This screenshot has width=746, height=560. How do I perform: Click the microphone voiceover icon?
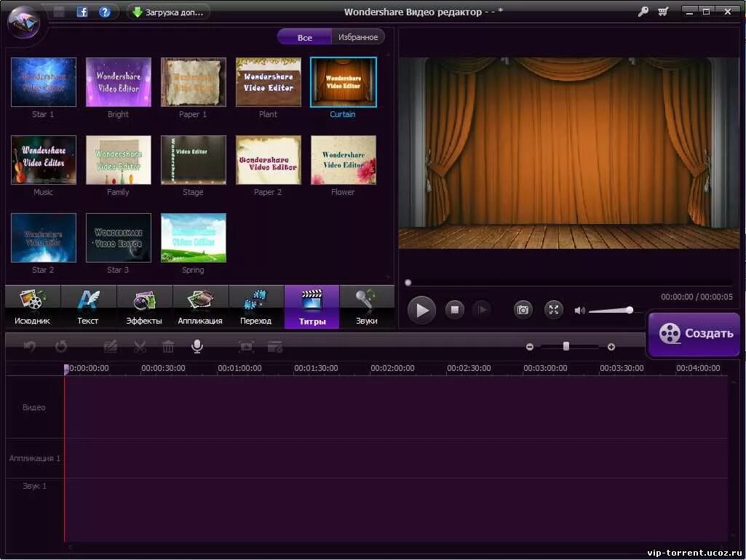197,347
